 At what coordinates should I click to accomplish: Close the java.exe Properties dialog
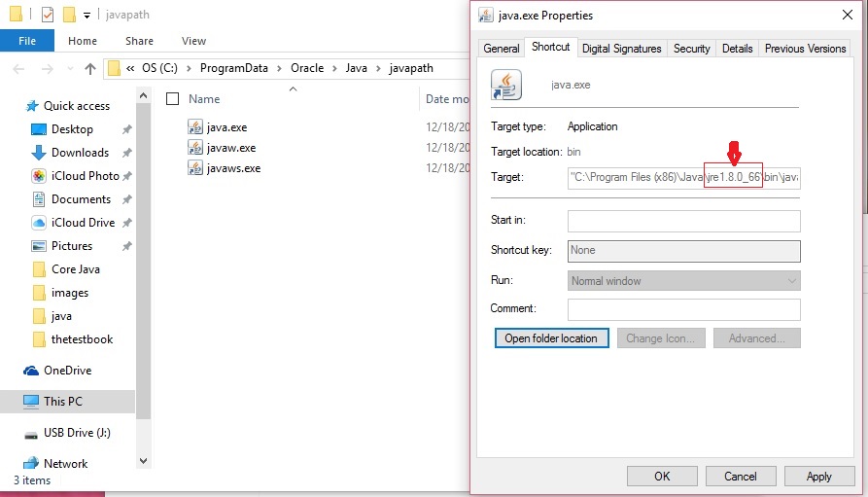point(848,15)
